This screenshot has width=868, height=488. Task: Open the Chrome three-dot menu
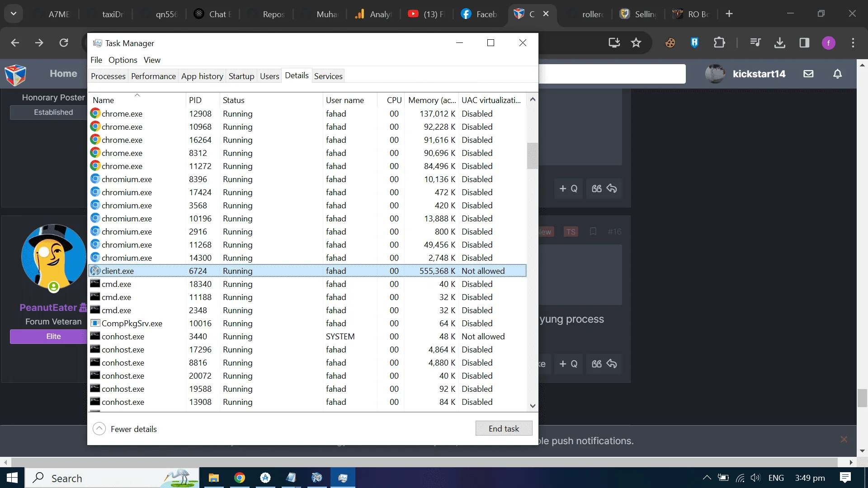(853, 43)
